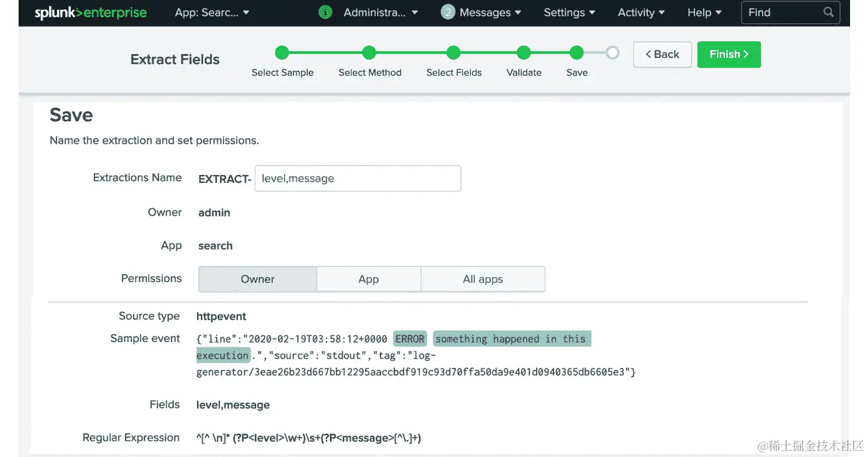Set permissions to Owner
This screenshot has height=457, width=868.
(x=257, y=279)
